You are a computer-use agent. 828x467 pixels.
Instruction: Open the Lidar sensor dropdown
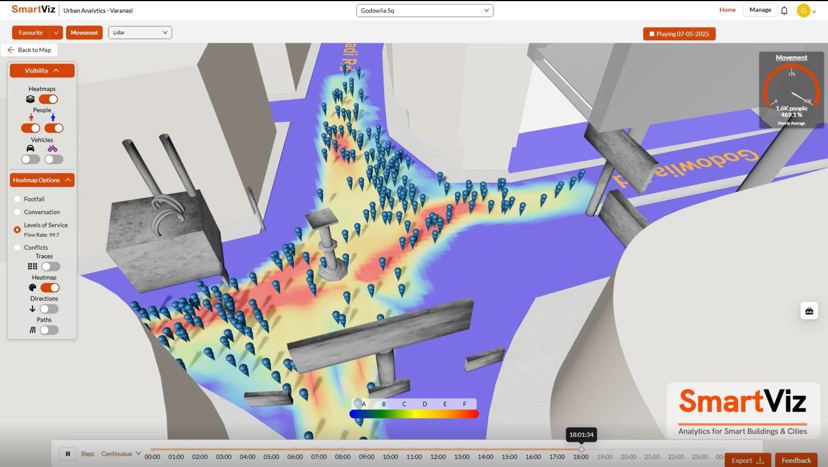click(x=139, y=32)
